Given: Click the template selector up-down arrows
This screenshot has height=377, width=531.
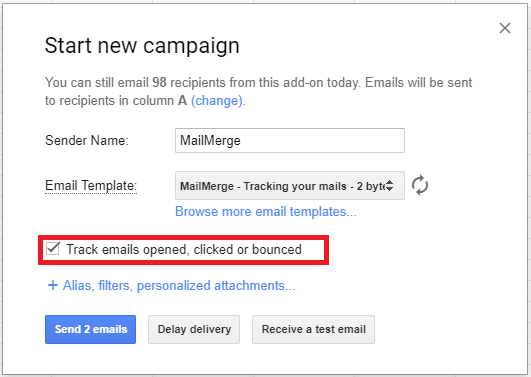Looking at the screenshot, I should [x=390, y=186].
